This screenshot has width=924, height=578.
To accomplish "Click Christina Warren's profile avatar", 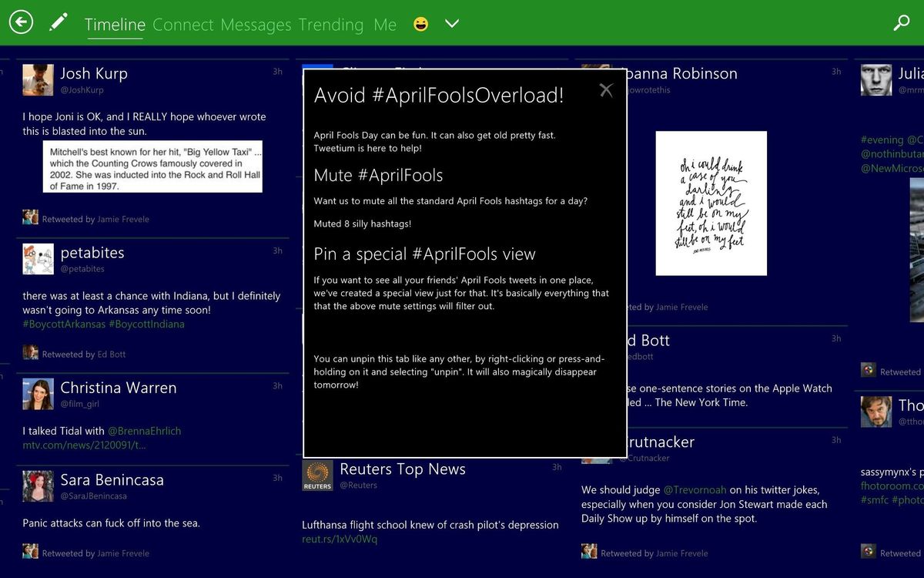I will tap(37, 395).
